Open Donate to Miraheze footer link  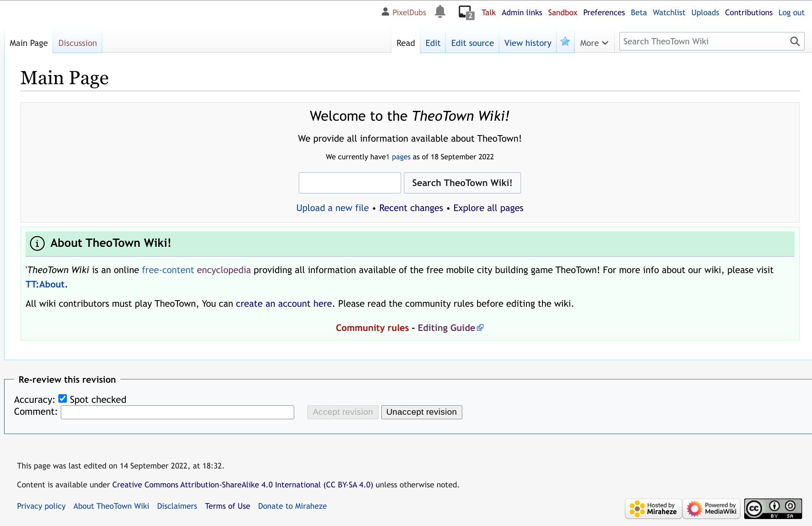[293, 506]
